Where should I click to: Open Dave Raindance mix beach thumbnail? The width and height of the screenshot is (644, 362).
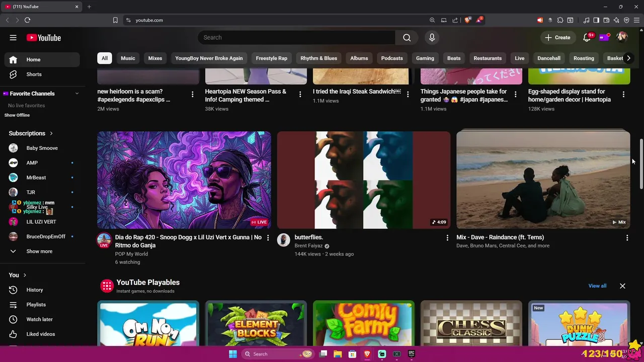pyautogui.click(x=543, y=180)
